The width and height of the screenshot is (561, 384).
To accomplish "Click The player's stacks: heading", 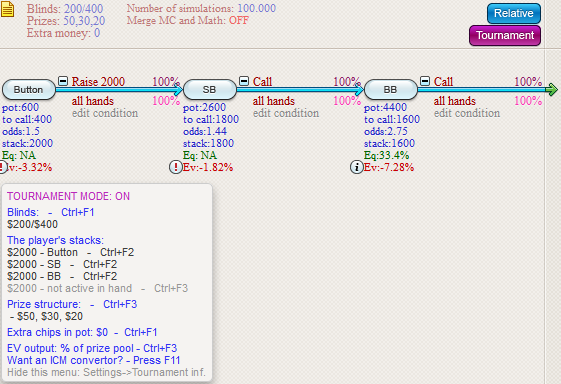I will 55,240.
